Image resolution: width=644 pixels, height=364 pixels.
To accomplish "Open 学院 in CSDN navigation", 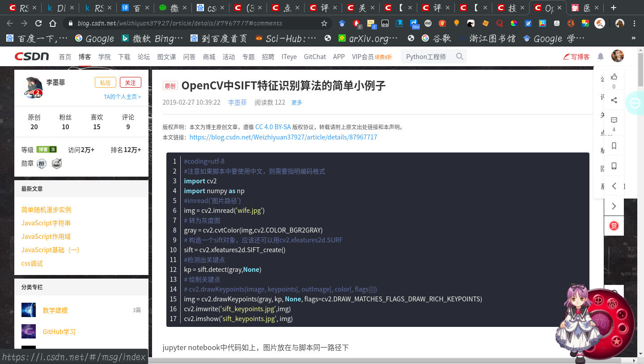I will (104, 56).
